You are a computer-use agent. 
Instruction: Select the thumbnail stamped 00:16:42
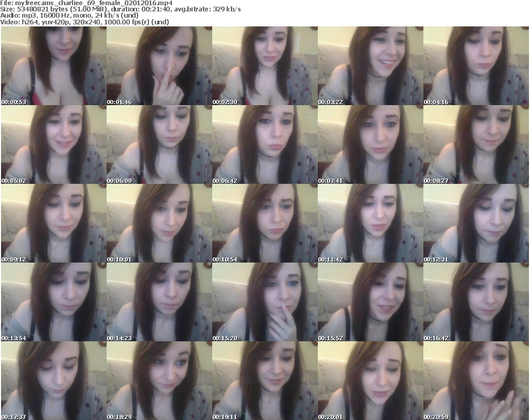pos(476,302)
